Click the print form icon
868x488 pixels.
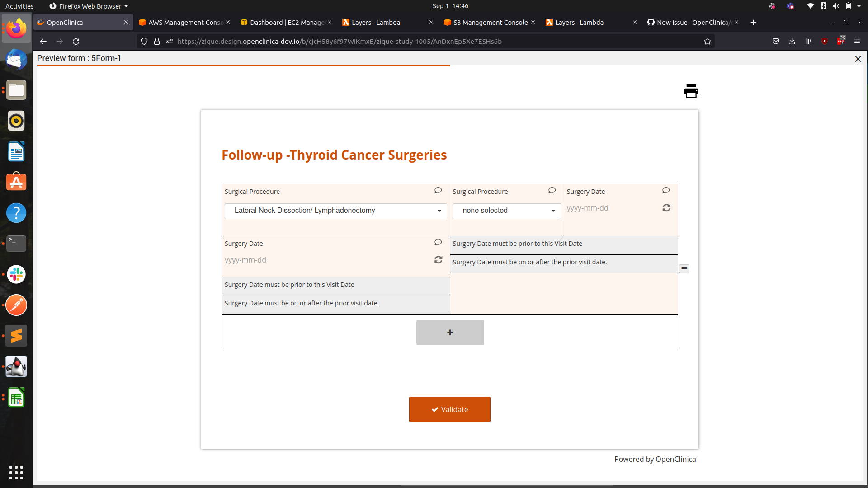pyautogui.click(x=691, y=91)
